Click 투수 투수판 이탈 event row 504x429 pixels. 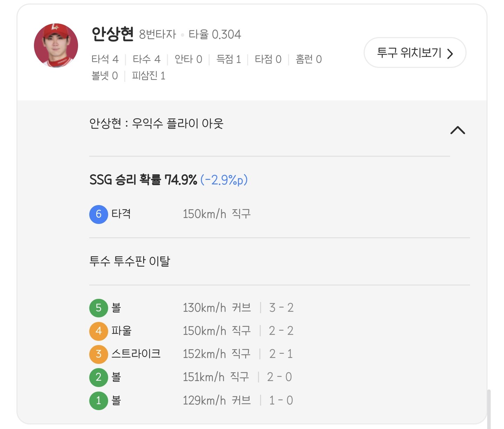(x=129, y=261)
